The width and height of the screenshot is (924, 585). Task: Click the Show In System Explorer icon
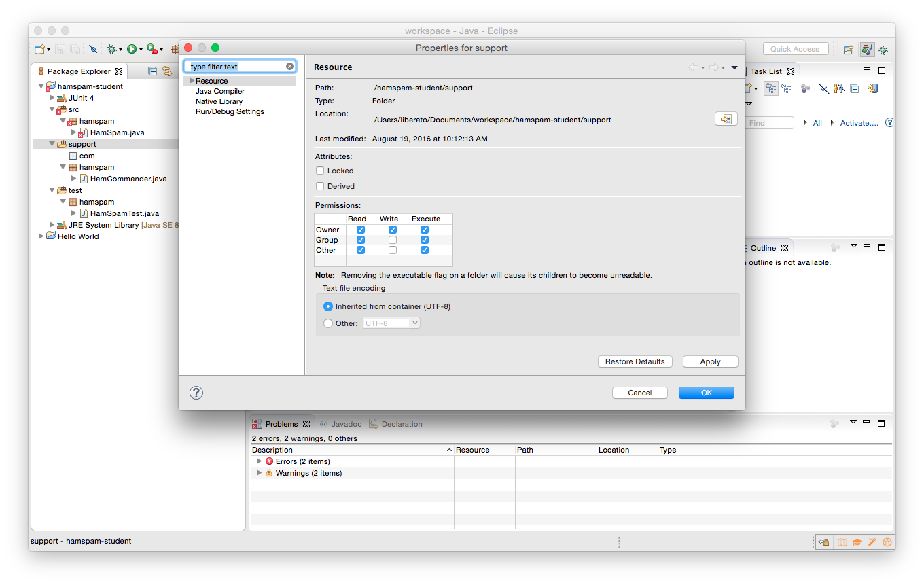pos(726,119)
